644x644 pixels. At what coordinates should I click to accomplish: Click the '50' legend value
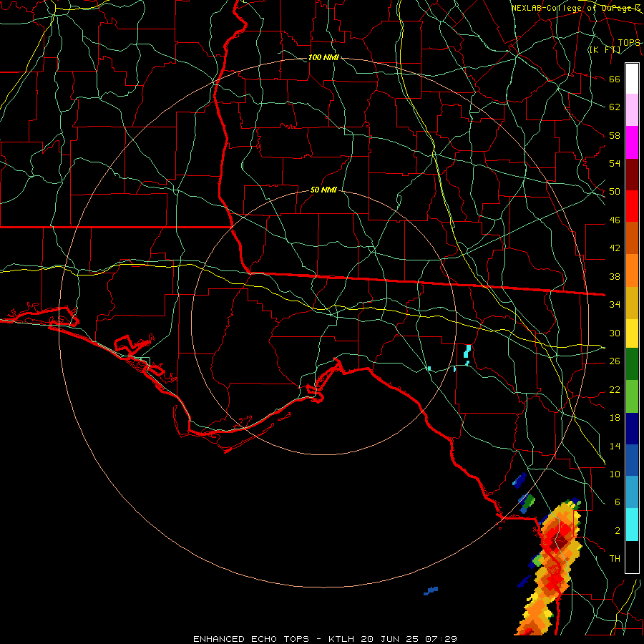click(x=615, y=192)
